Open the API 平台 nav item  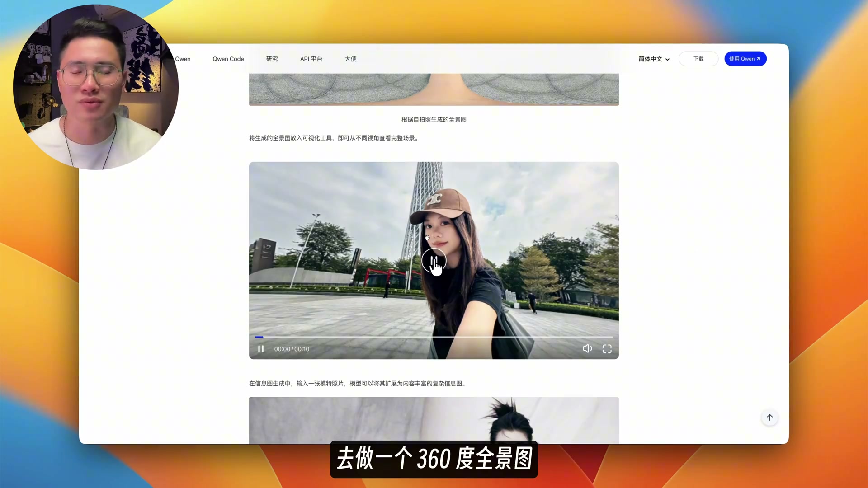point(311,59)
